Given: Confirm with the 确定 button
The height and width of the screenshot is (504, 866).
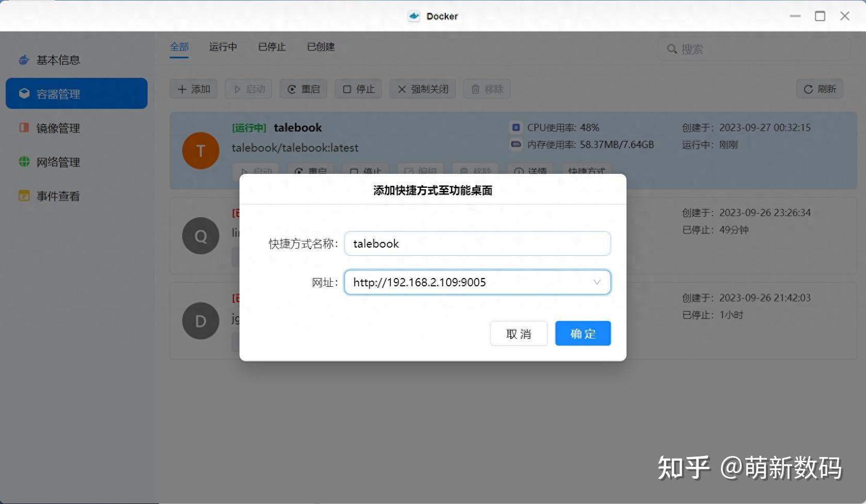Looking at the screenshot, I should 582,333.
